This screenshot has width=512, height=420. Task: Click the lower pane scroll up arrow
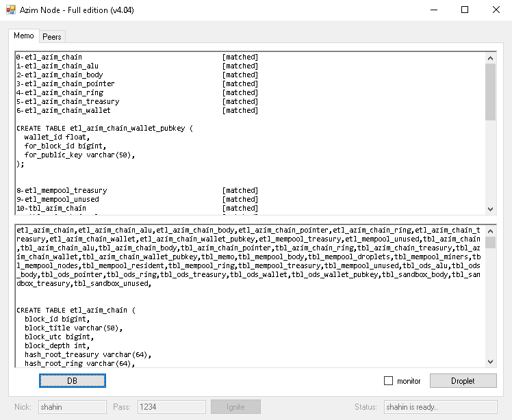click(x=490, y=231)
